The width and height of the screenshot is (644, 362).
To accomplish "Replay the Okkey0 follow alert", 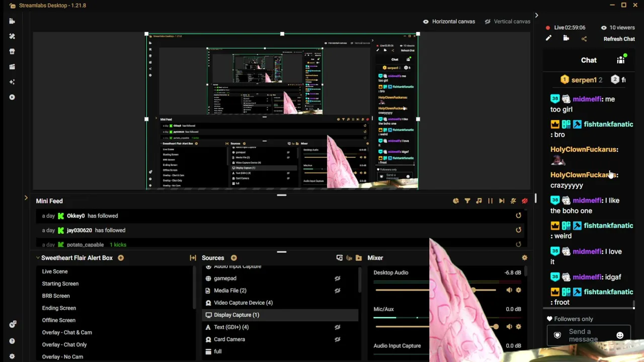I will [x=518, y=216].
